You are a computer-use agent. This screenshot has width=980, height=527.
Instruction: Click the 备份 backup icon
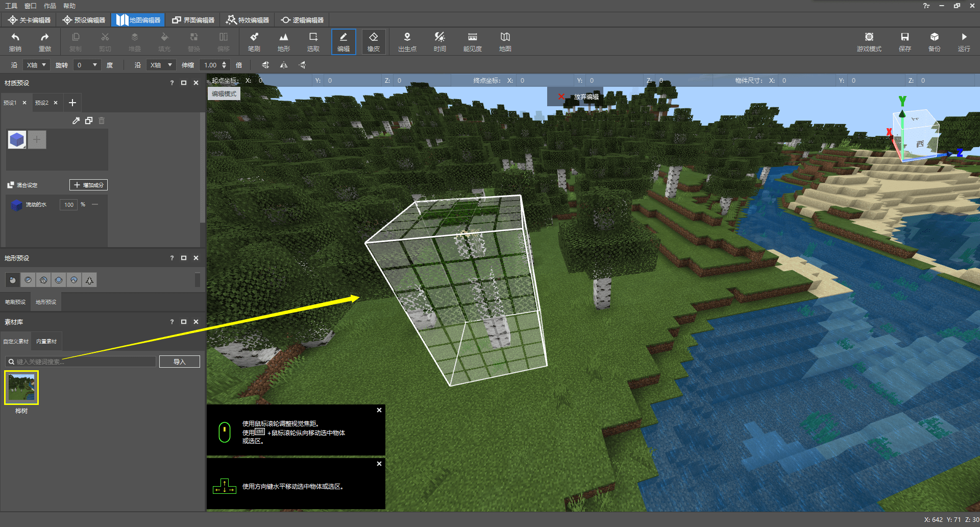(935, 41)
